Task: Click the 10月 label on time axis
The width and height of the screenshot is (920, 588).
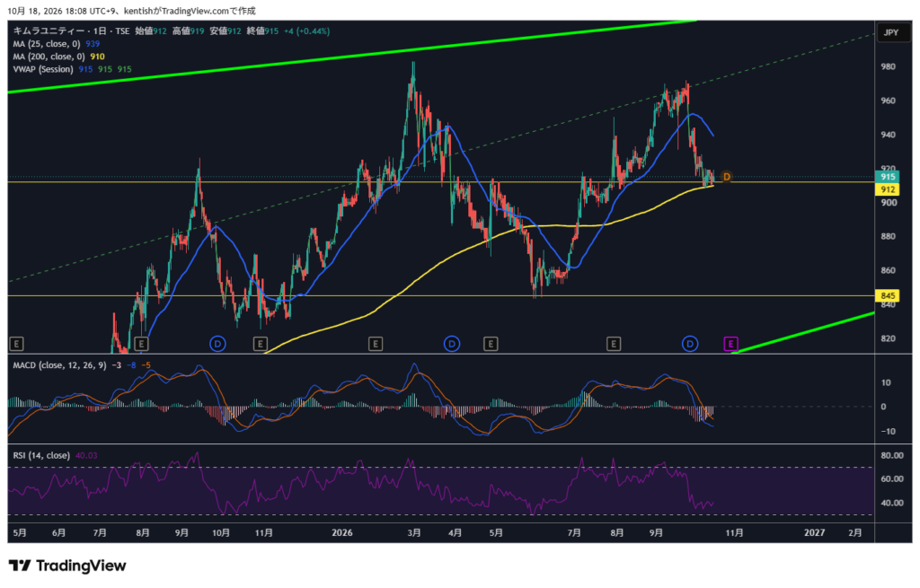Action: (x=221, y=533)
